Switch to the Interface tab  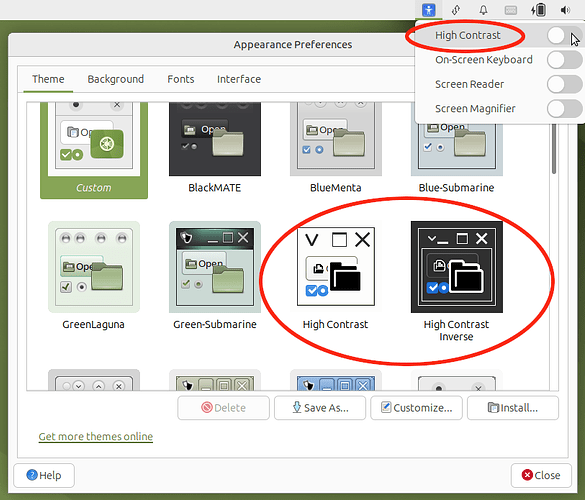[x=239, y=79]
